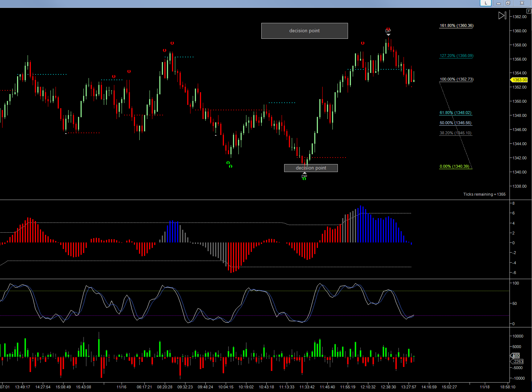This screenshot has height=392, width=532.
Task: Click the DP marker below the chart low
Action: coord(304,176)
